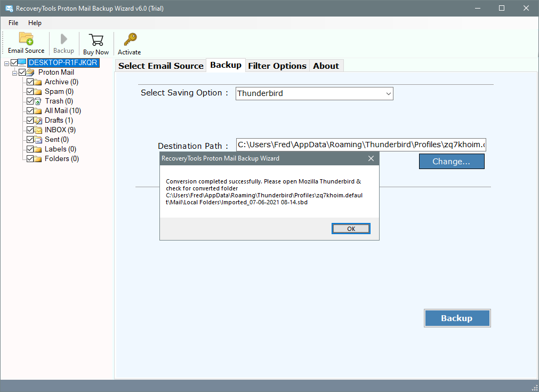Click the Folders folder icon
539x392 pixels.
pyautogui.click(x=38, y=159)
